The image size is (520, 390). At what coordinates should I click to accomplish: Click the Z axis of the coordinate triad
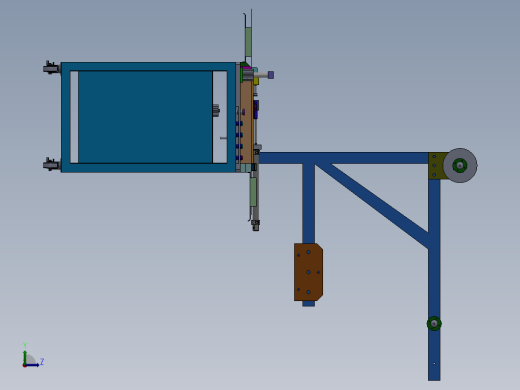pyautogui.click(x=33, y=365)
